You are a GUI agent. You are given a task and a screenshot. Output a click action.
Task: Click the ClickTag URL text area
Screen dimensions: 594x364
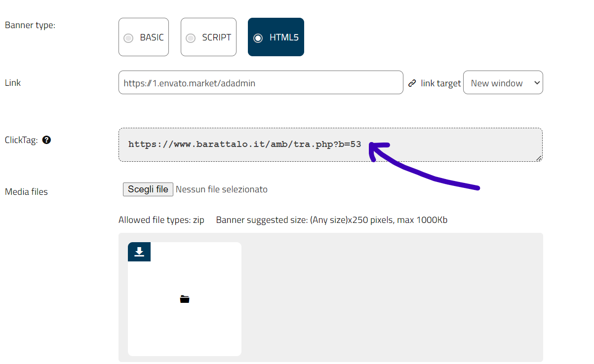[x=330, y=145]
